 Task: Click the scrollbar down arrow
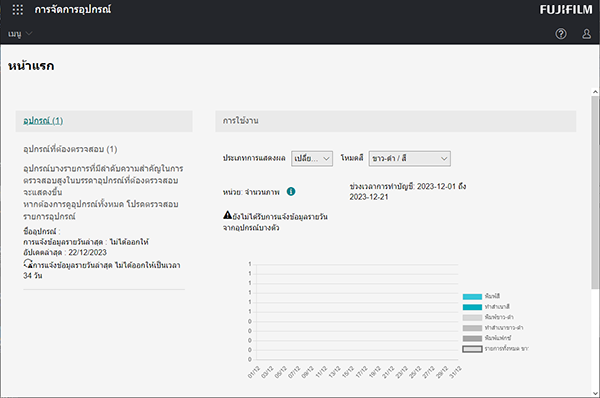pyautogui.click(x=595, y=393)
